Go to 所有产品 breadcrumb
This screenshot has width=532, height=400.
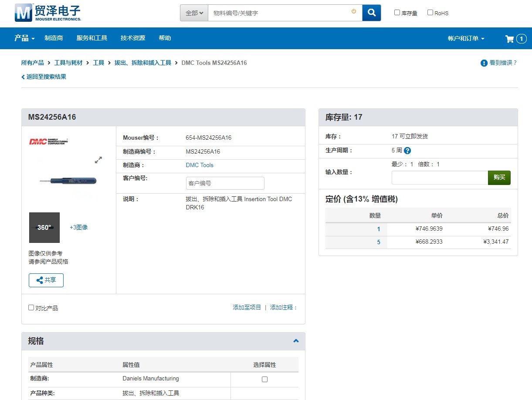(x=33, y=63)
